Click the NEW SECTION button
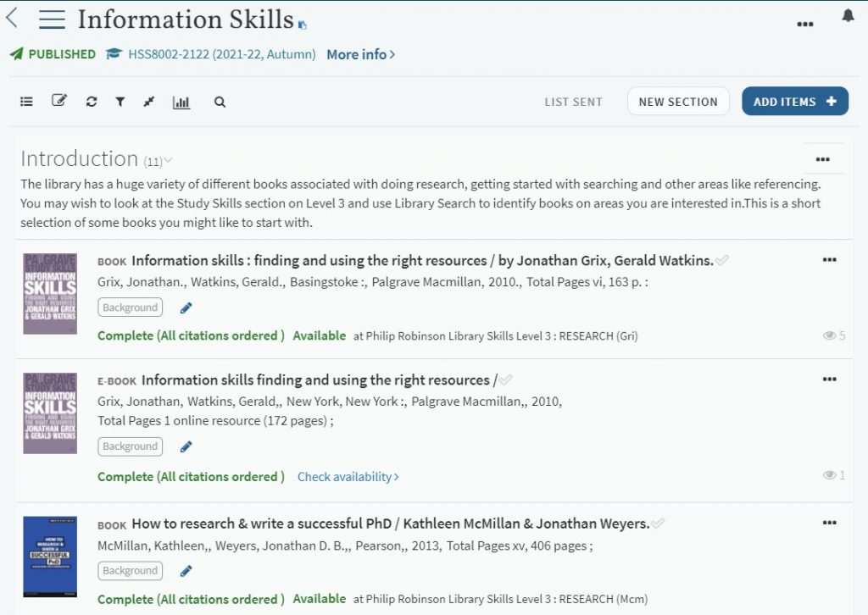 677,102
